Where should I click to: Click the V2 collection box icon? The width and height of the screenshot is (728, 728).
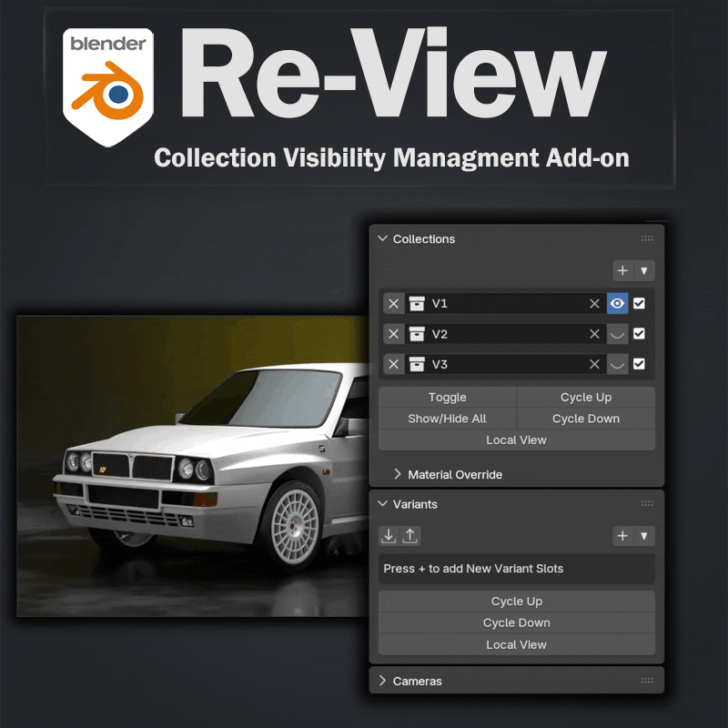click(417, 334)
